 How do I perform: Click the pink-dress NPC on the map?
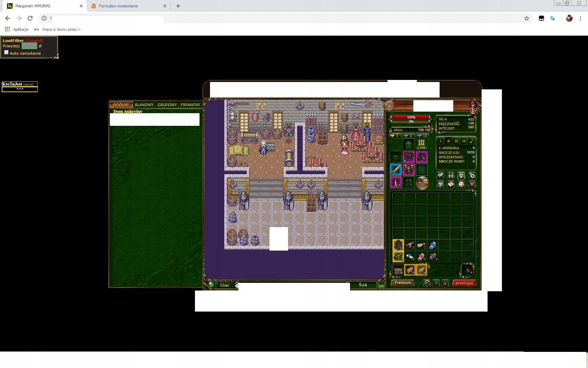click(345, 148)
